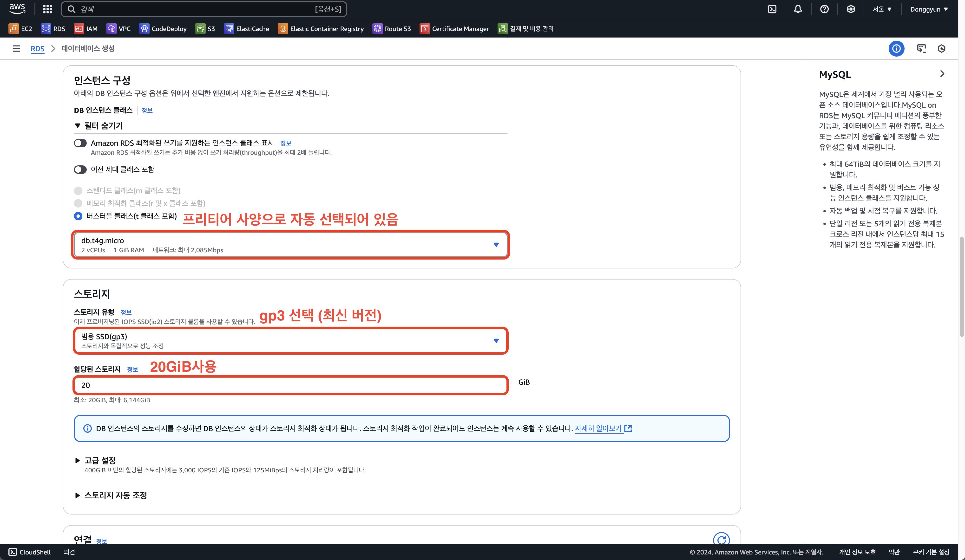The image size is (965, 560).
Task: Open the notifications bell
Action: (x=798, y=9)
